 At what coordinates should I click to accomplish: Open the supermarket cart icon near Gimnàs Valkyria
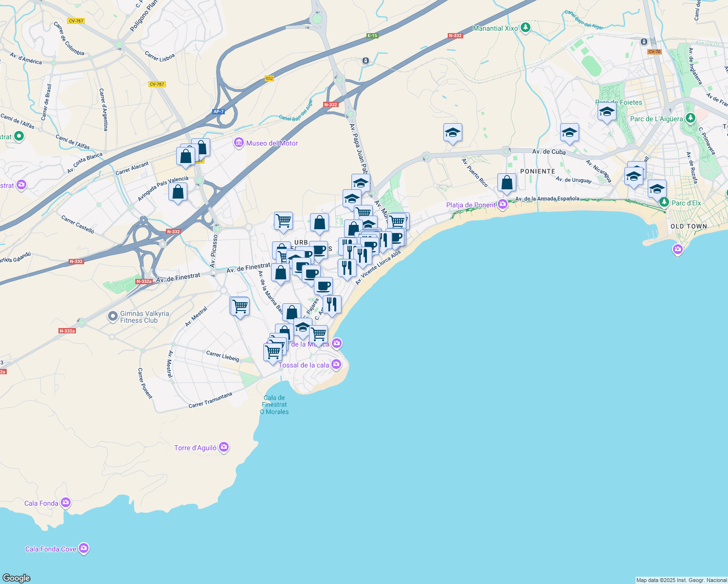(x=239, y=307)
